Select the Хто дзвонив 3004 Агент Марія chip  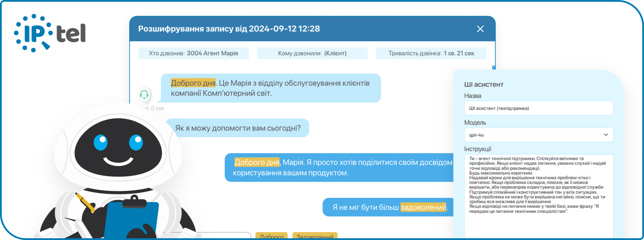[194, 53]
